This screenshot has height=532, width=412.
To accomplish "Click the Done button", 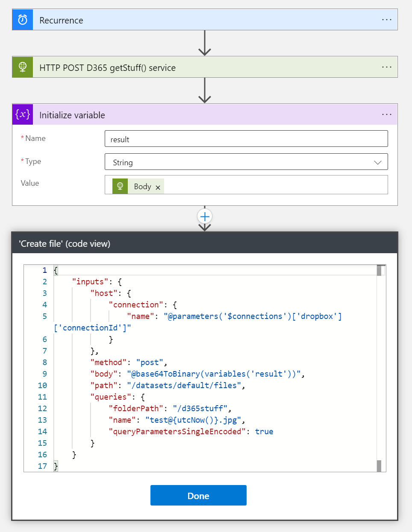I will 198,495.
